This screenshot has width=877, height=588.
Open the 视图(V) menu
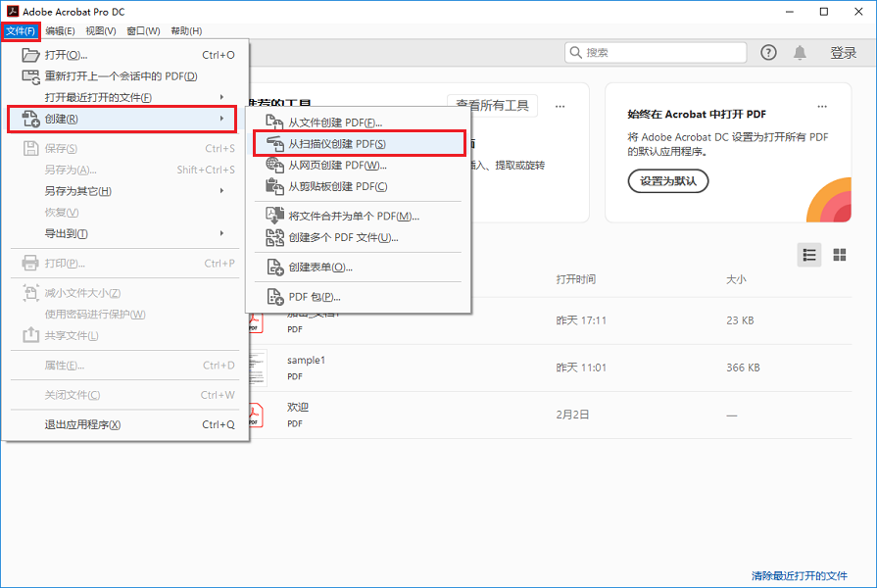(101, 30)
